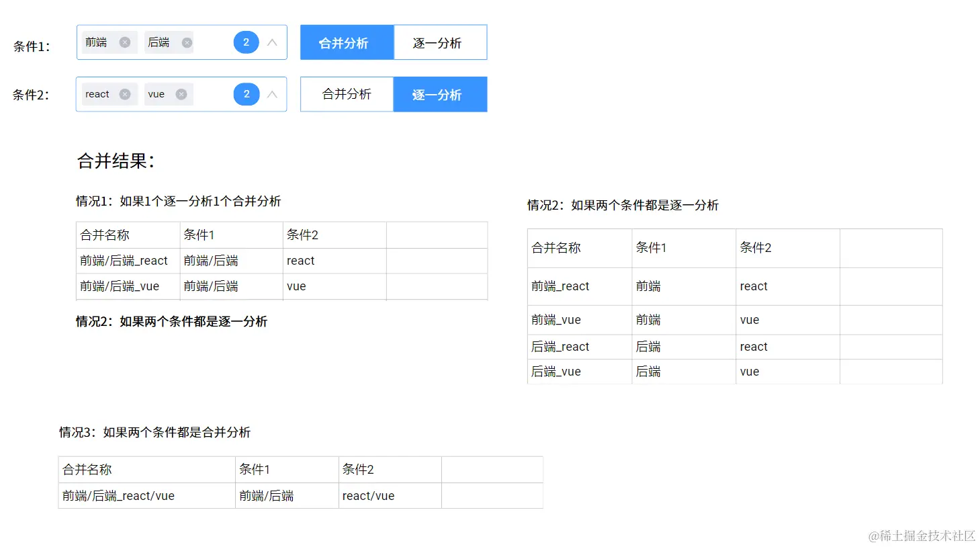Remove the 前端 tag from 条件1

125,42
